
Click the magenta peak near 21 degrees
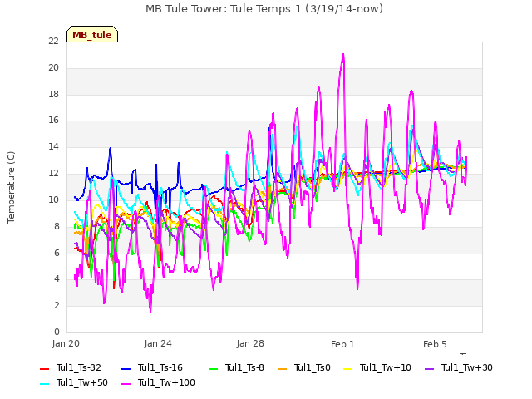[343, 54]
